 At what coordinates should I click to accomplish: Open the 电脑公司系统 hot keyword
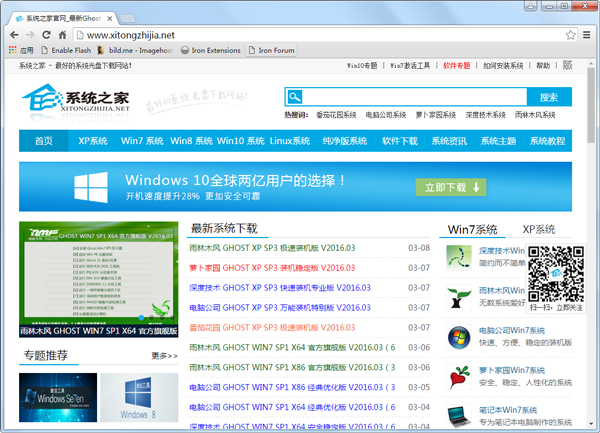click(386, 115)
